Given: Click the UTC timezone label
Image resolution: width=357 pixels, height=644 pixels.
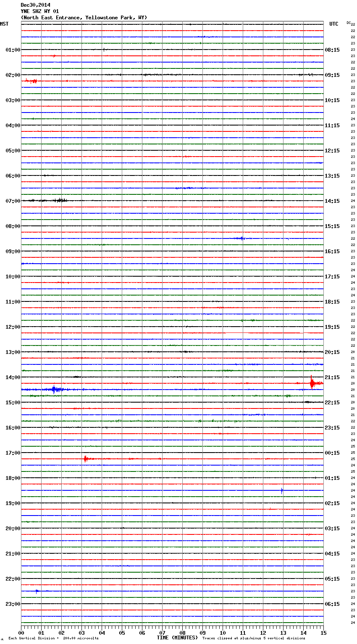Looking at the screenshot, I should point(333,24).
